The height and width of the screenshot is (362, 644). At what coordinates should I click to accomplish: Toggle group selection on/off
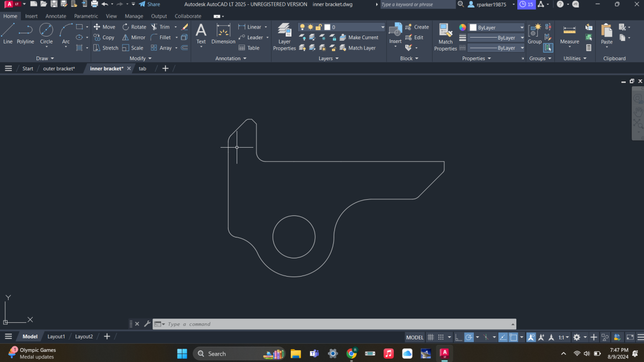pyautogui.click(x=547, y=48)
